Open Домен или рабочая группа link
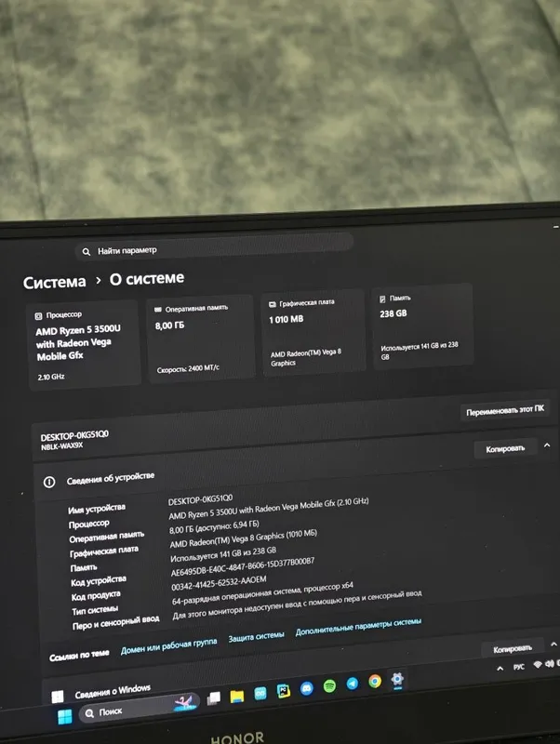 pos(168,646)
